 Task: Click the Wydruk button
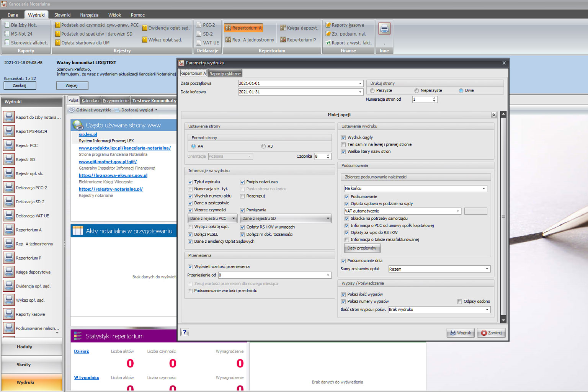pos(461,333)
